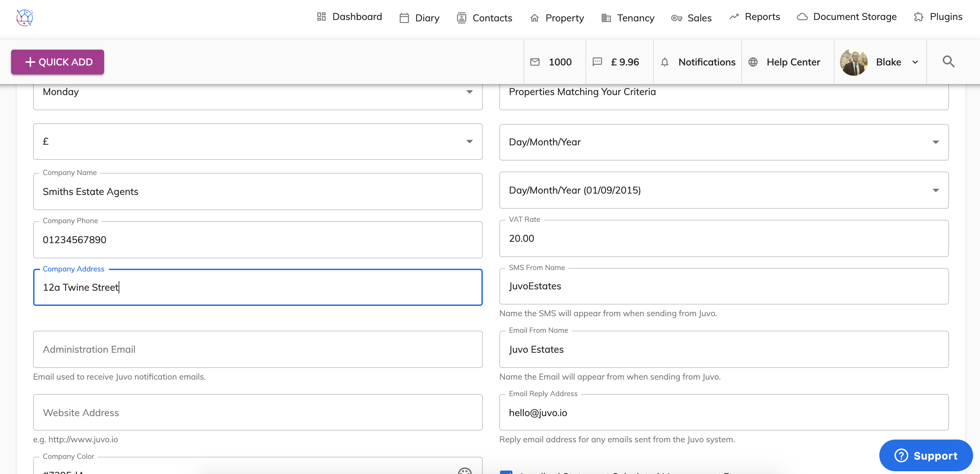Toggle the Landlord Statement checkbox
This screenshot has width=980, height=474.
506,471
